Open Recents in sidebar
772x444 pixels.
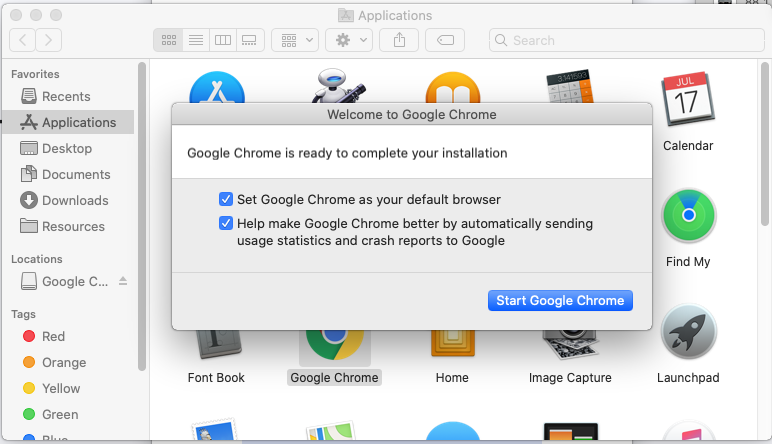pos(68,96)
